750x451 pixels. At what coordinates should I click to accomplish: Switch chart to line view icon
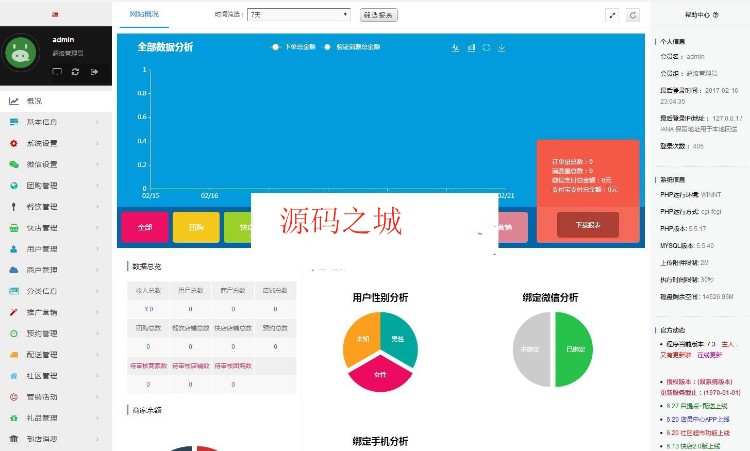[455, 47]
